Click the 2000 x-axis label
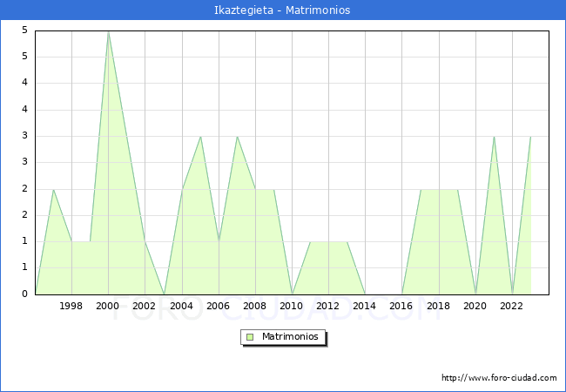The image size is (566, 392). (108, 306)
